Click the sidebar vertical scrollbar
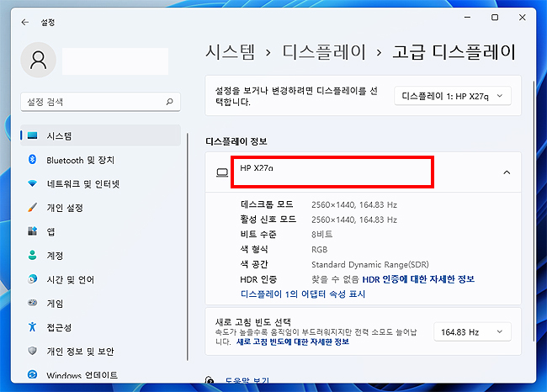Viewport: 547px width, 392px height. 188,246
